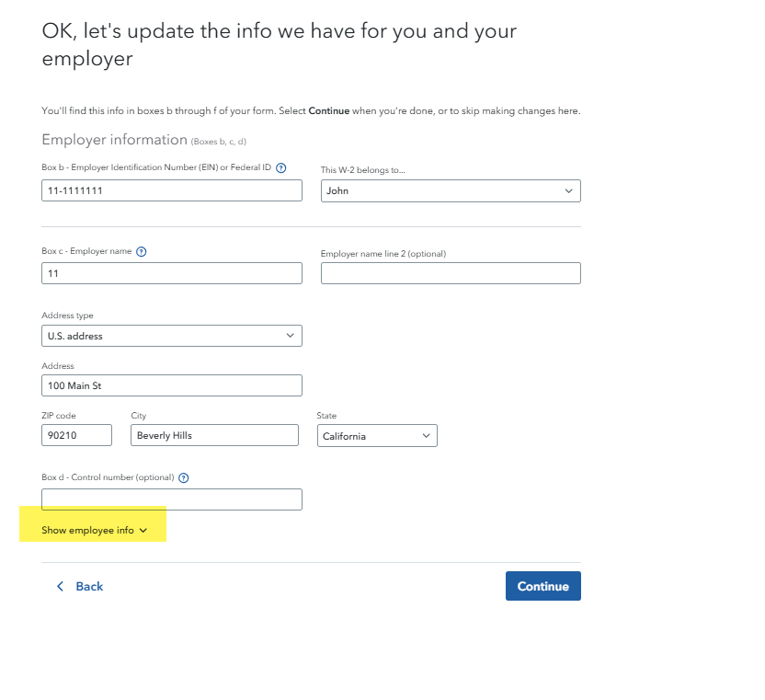Image resolution: width=765 pixels, height=700 pixels.
Task: Click the Back arrow chevron icon
Action: 61,586
